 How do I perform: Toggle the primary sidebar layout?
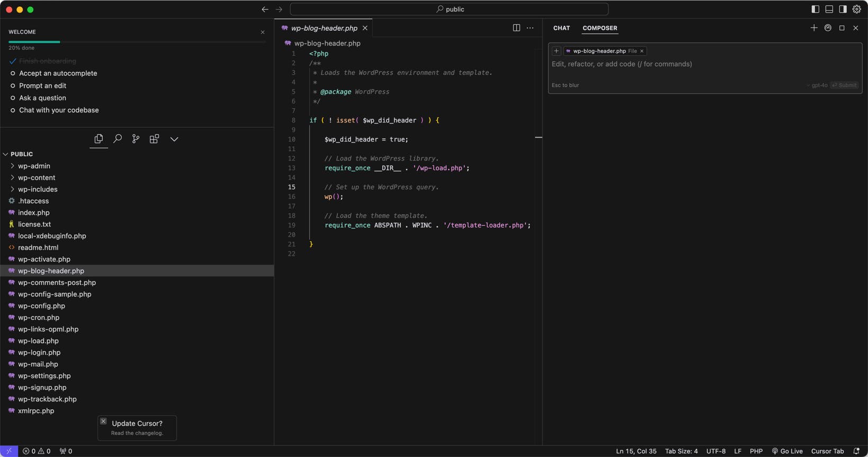point(815,9)
